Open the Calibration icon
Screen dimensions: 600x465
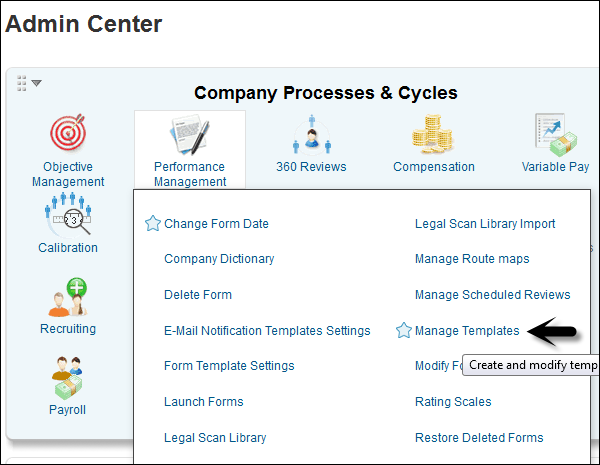click(x=68, y=214)
